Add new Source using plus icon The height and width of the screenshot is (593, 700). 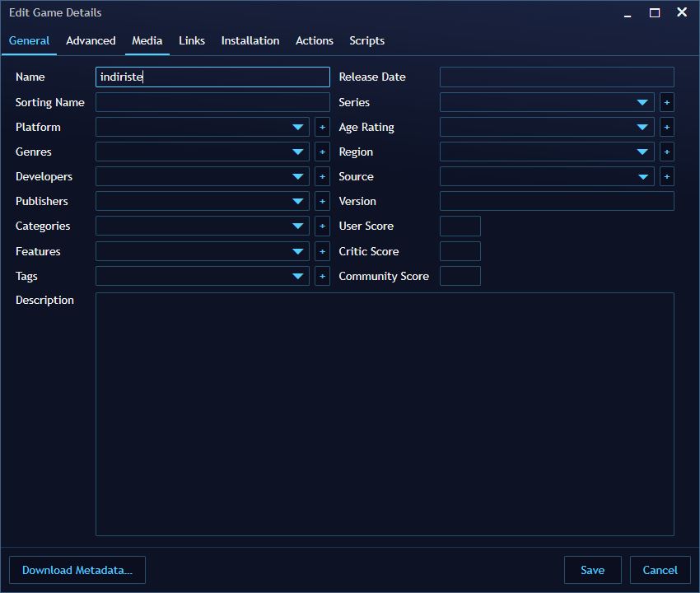pyautogui.click(x=666, y=176)
